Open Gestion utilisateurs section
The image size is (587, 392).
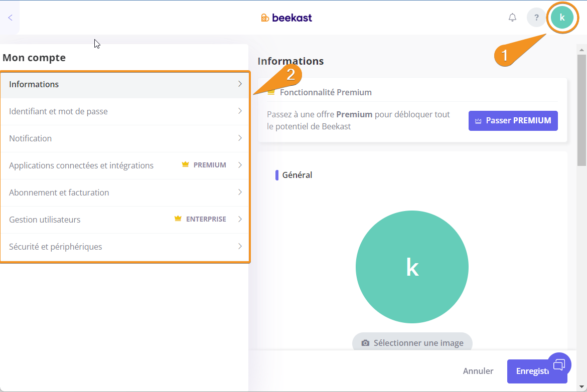click(x=124, y=220)
